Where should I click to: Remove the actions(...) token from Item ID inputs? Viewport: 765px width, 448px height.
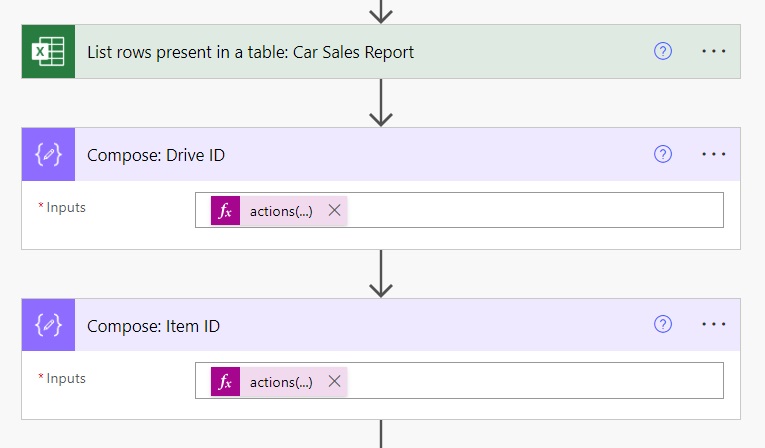click(334, 381)
